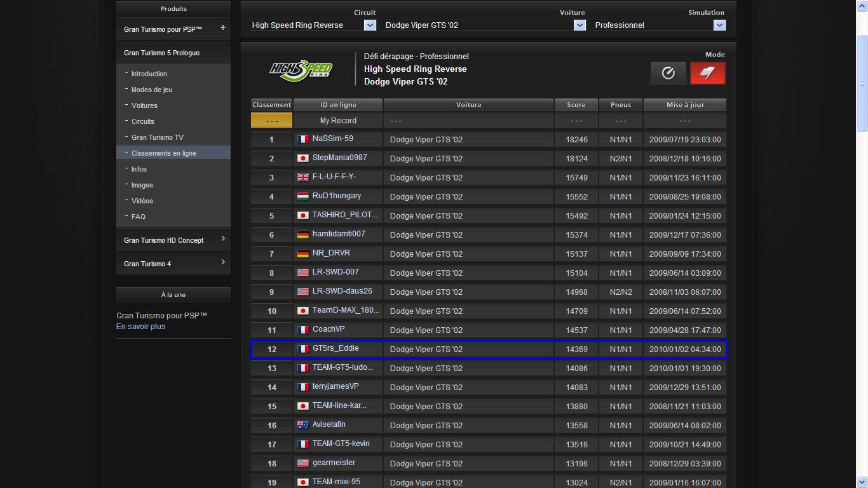This screenshot has width=868, height=488.
Task: Open the Voitures sidebar item
Action: click(x=144, y=105)
